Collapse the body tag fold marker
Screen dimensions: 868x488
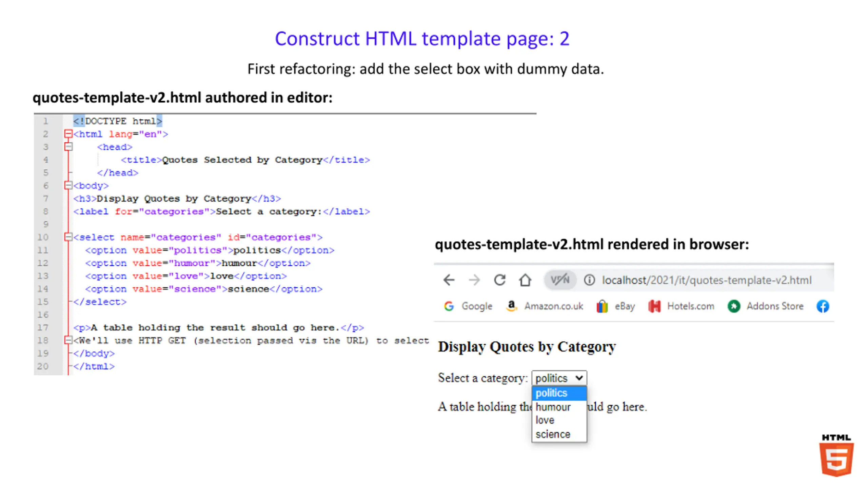tap(68, 185)
